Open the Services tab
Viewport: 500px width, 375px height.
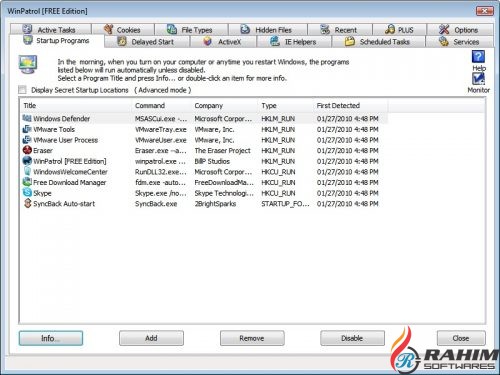460,42
